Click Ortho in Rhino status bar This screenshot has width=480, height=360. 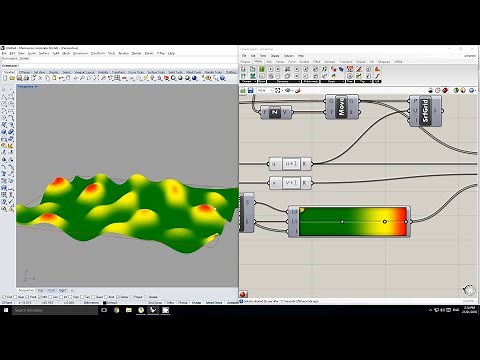tap(170, 303)
